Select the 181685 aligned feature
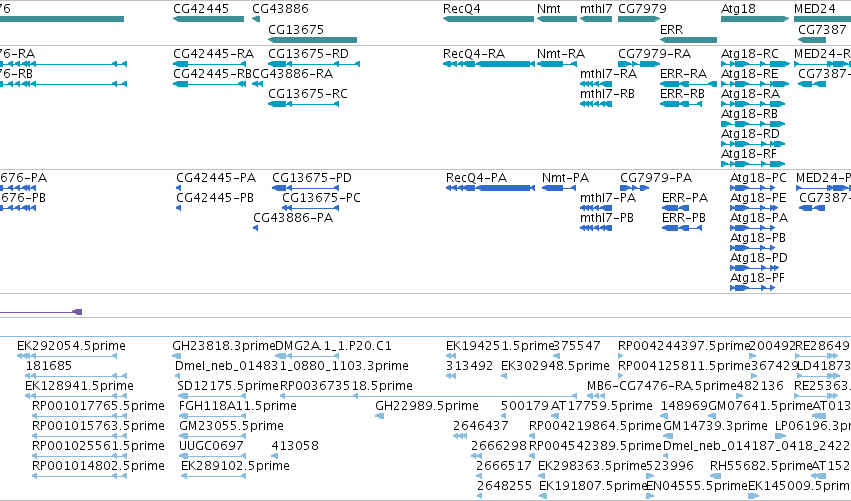The image size is (851, 501). (x=76, y=376)
